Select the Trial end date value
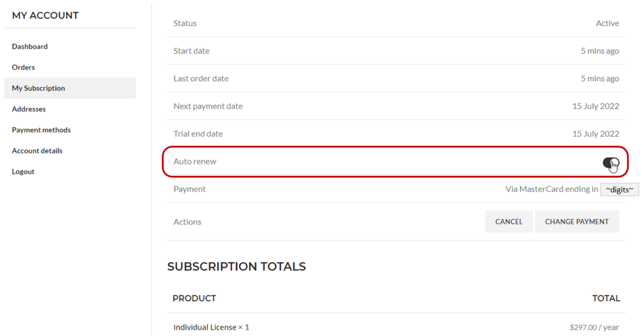This screenshot has width=644, height=336. (x=596, y=134)
